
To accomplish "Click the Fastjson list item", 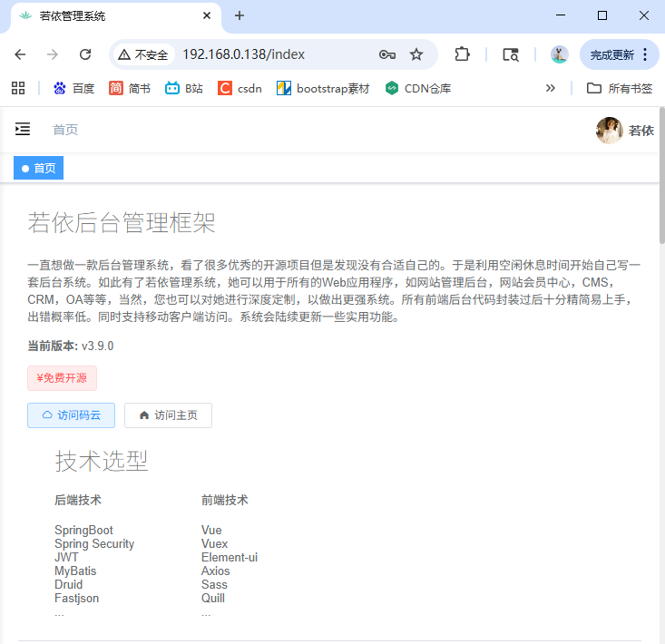I will pyautogui.click(x=77, y=598).
